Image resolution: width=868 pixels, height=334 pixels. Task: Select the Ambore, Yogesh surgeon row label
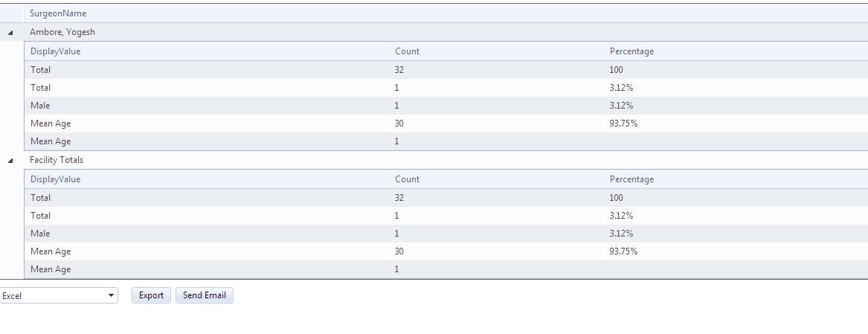62,32
